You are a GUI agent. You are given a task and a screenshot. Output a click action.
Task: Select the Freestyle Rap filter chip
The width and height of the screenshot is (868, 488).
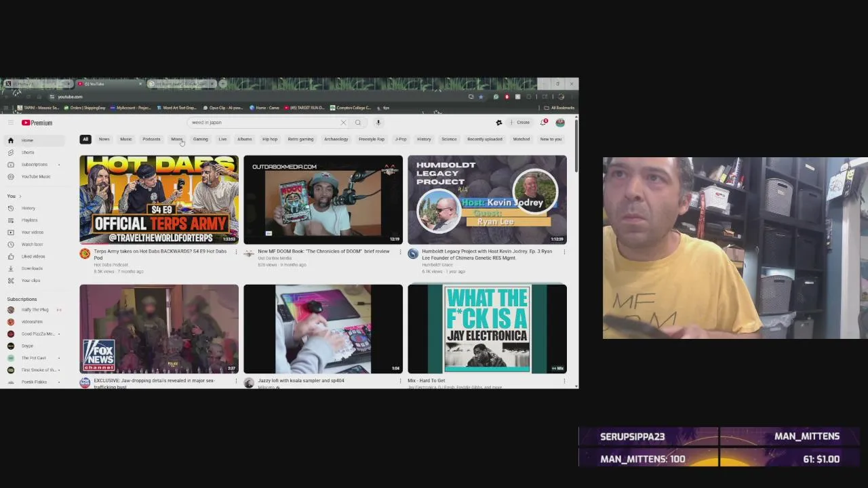point(372,139)
